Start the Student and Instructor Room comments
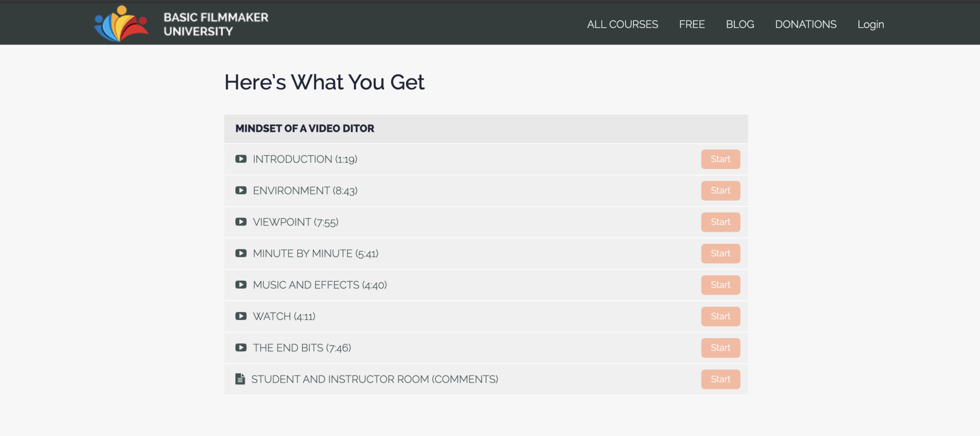980x436 pixels. pyautogui.click(x=720, y=379)
